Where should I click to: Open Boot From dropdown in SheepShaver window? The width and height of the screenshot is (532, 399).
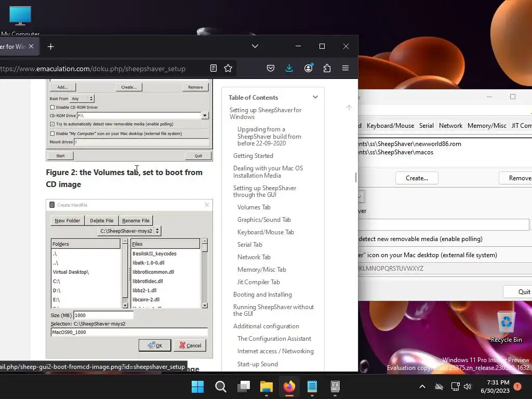[362, 196]
